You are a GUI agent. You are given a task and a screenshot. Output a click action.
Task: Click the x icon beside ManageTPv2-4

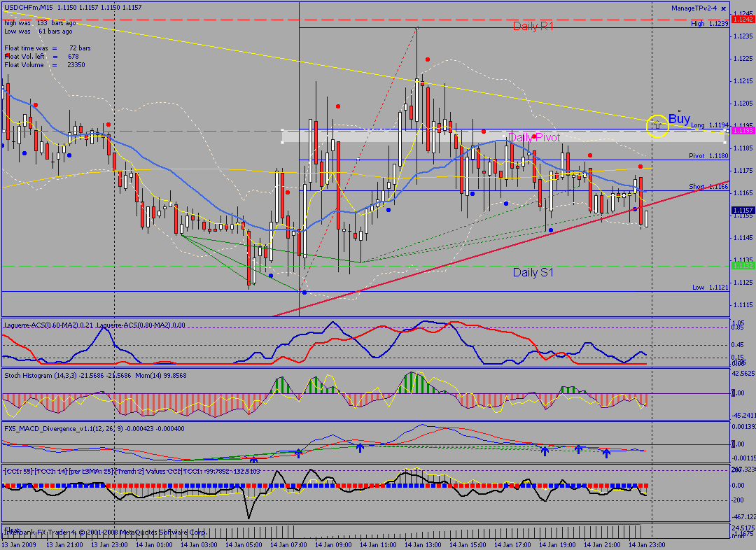click(x=723, y=8)
